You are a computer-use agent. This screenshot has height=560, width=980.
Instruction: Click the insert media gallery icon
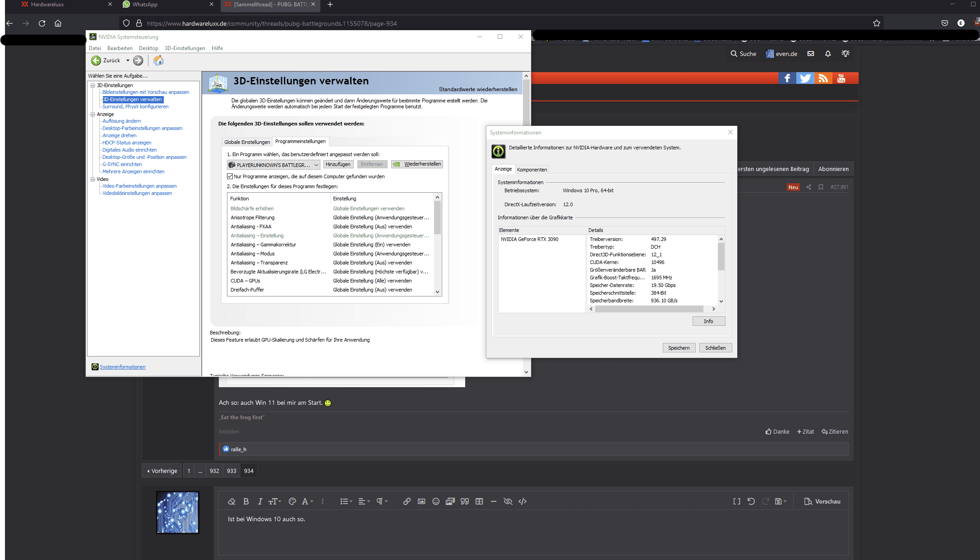(x=450, y=501)
